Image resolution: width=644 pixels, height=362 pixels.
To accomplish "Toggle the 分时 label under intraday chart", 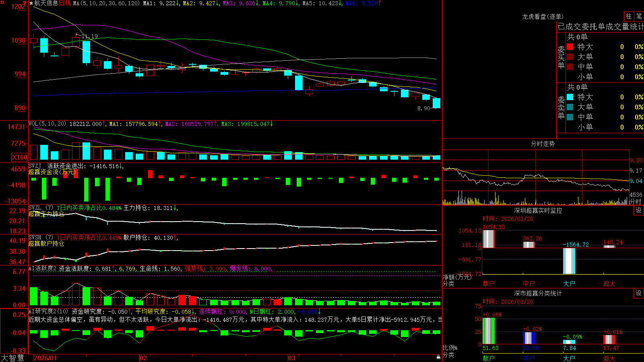I will click(636, 202).
